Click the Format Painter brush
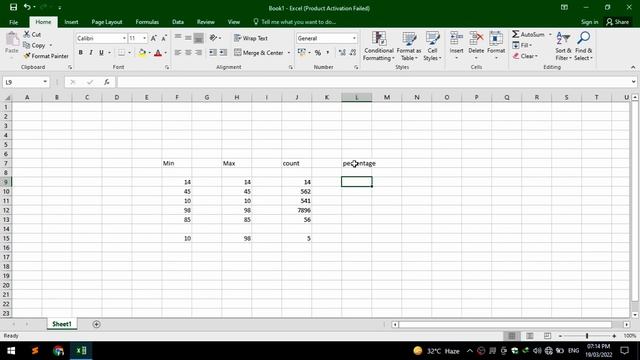The image size is (640, 360). tap(27, 56)
